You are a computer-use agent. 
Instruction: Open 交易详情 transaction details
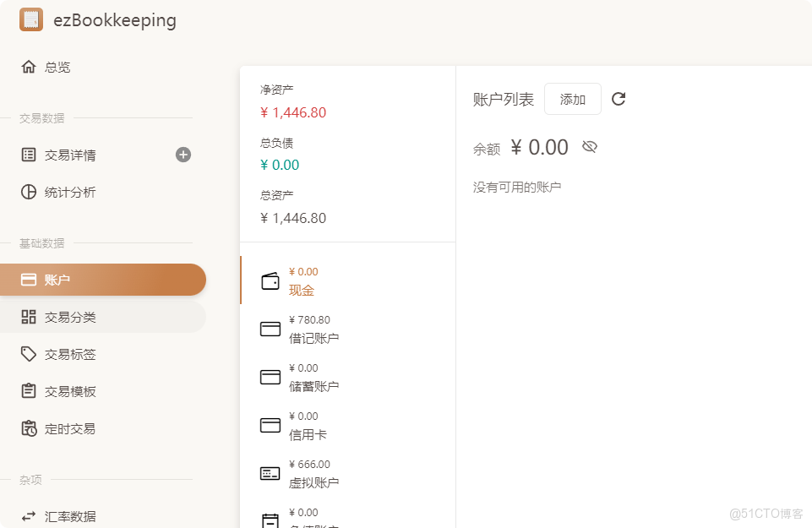[x=70, y=155]
